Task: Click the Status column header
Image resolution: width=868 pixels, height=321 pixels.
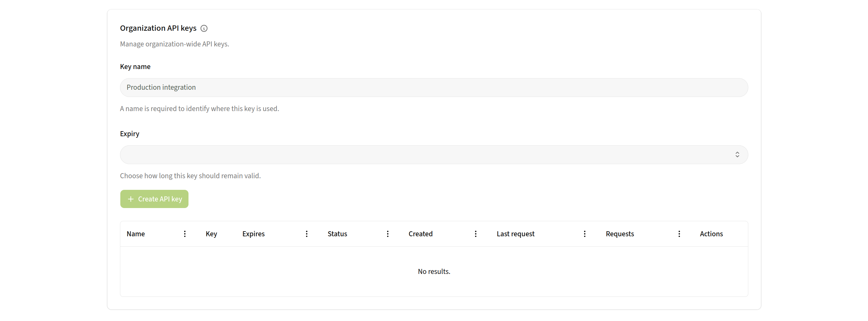Action: pos(337,234)
